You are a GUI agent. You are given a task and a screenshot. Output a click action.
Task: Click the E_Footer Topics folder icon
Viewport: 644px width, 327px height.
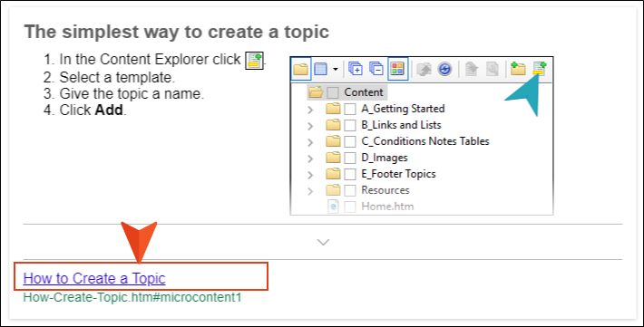coord(333,174)
